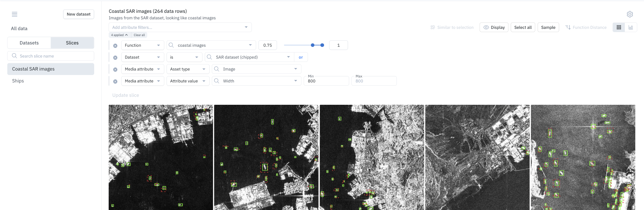Click the search icon beside coastal images
Screen dimensions: 644x210
coord(171,45)
